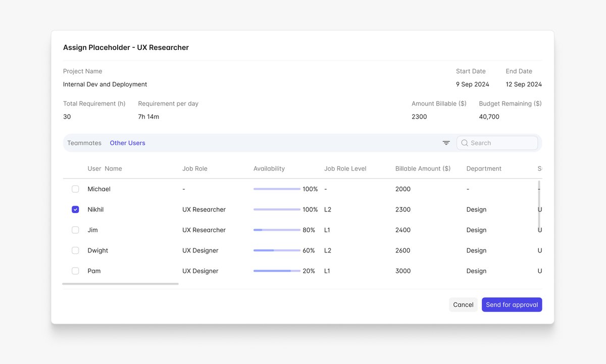Click the User Name column header

click(x=105, y=169)
